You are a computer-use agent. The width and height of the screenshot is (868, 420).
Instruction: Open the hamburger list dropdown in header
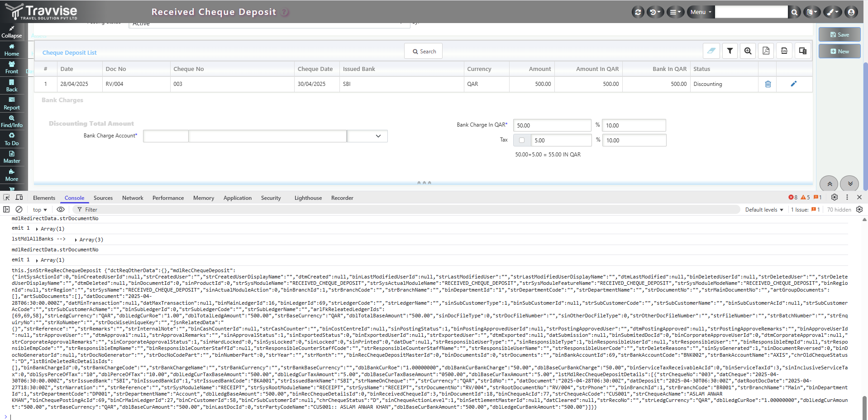click(x=675, y=12)
